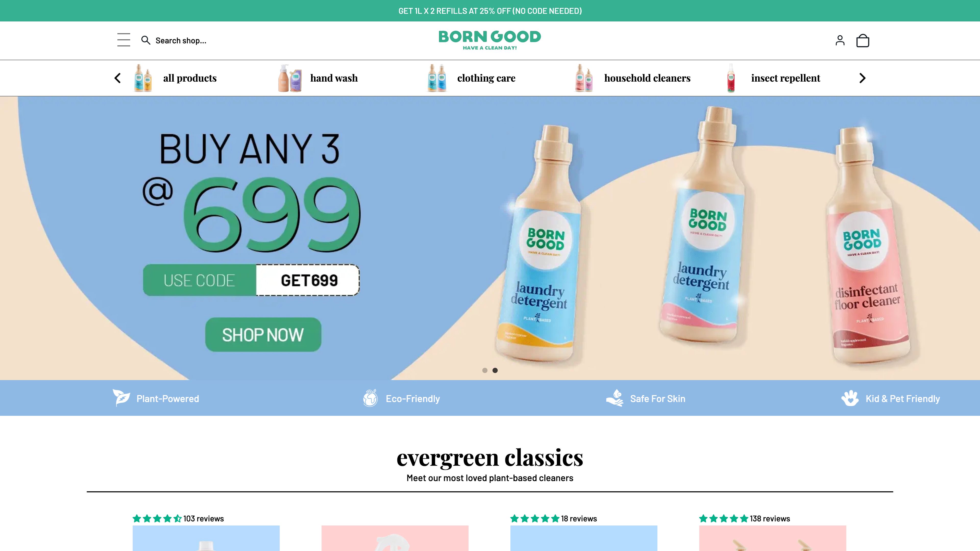The image size is (980, 551).
Task: Click the Born Good logo
Action: click(490, 40)
